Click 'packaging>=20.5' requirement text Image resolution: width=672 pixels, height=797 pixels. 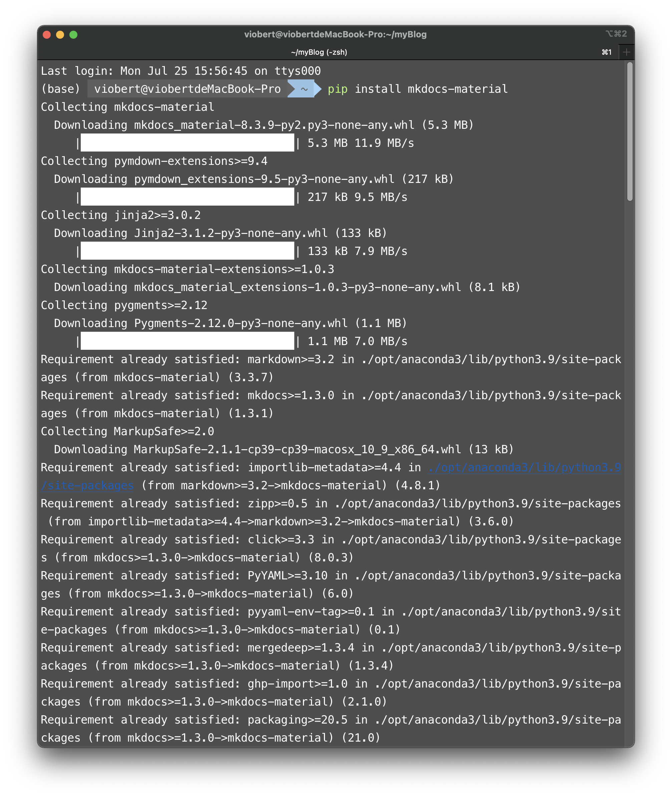298,720
